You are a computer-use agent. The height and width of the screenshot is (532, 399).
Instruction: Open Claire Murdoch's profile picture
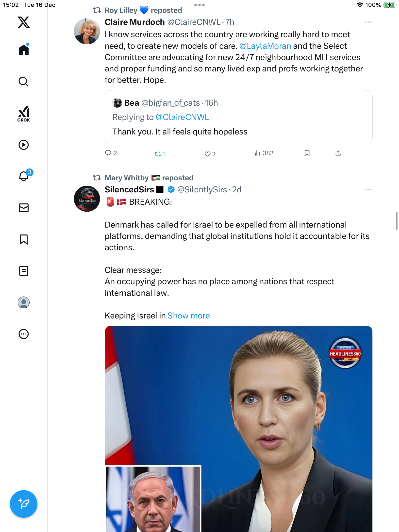click(x=87, y=31)
